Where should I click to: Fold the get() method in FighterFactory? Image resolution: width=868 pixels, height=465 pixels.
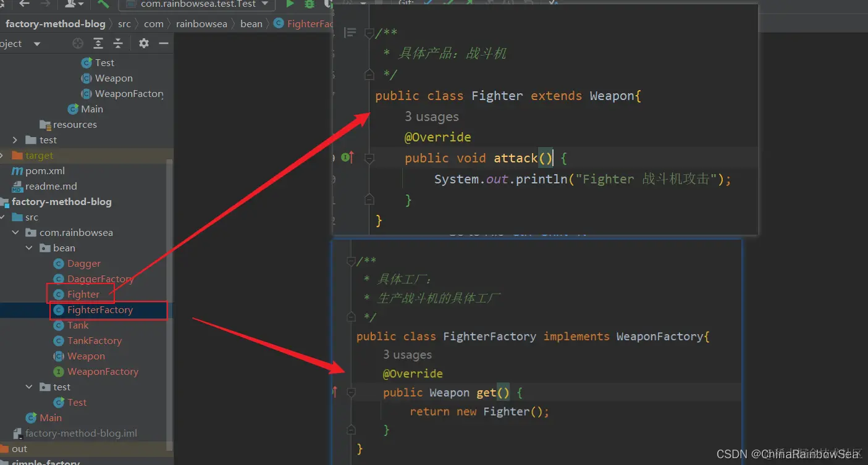(351, 392)
